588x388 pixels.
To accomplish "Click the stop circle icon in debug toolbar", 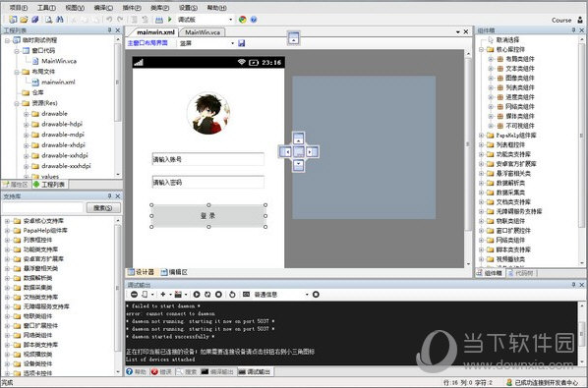I will [218, 295].
